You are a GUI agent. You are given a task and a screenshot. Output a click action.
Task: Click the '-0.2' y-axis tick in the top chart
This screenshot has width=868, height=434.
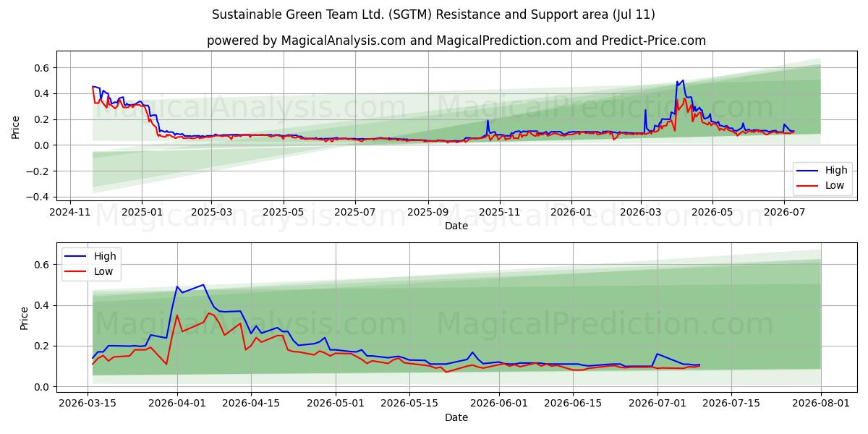39,171
